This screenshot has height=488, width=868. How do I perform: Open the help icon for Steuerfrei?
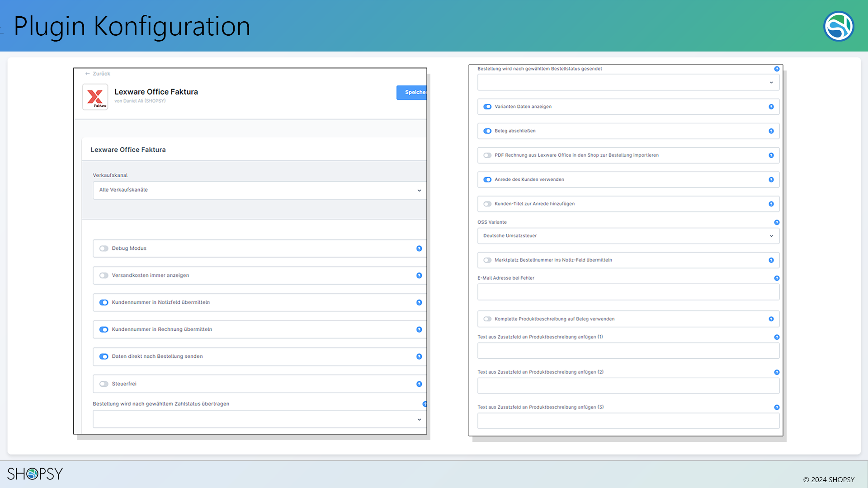coord(419,384)
